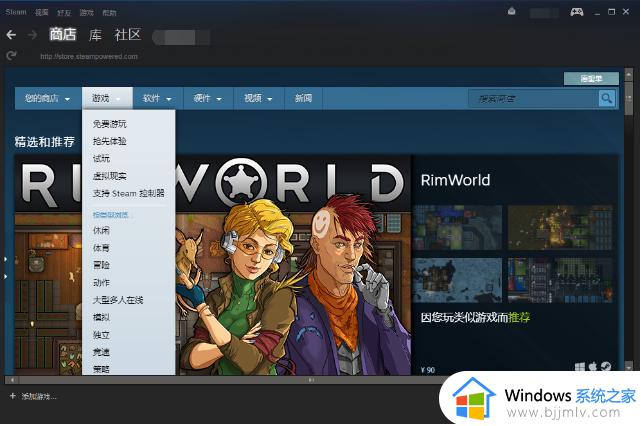Click the 添加游戏 add game link

pyautogui.click(x=39, y=396)
